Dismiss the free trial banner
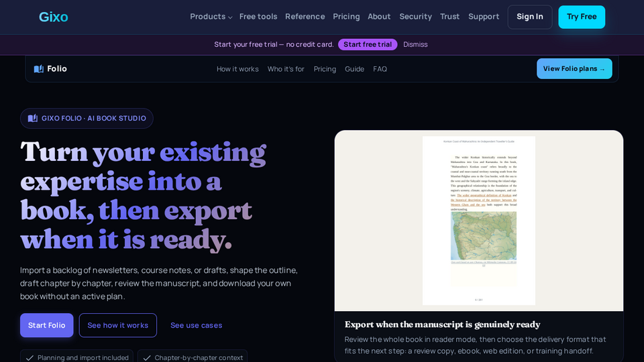The width and height of the screenshot is (644, 362). click(x=415, y=44)
